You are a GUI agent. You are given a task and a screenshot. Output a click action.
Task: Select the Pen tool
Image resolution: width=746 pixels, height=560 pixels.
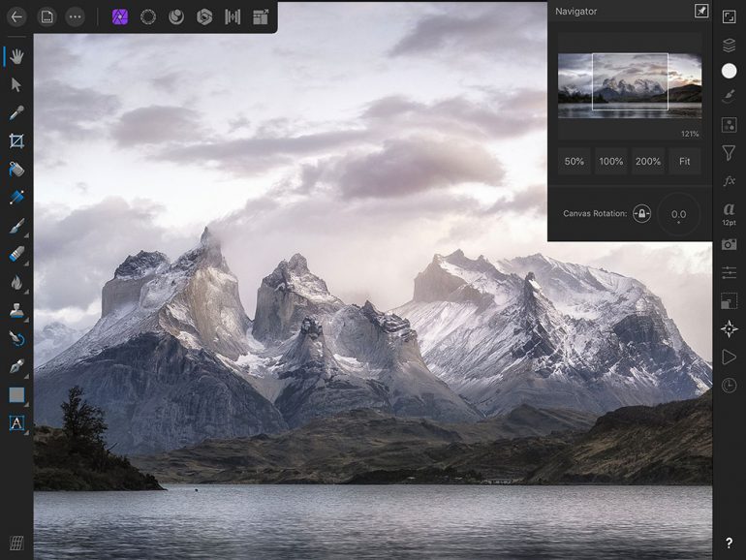(16, 366)
